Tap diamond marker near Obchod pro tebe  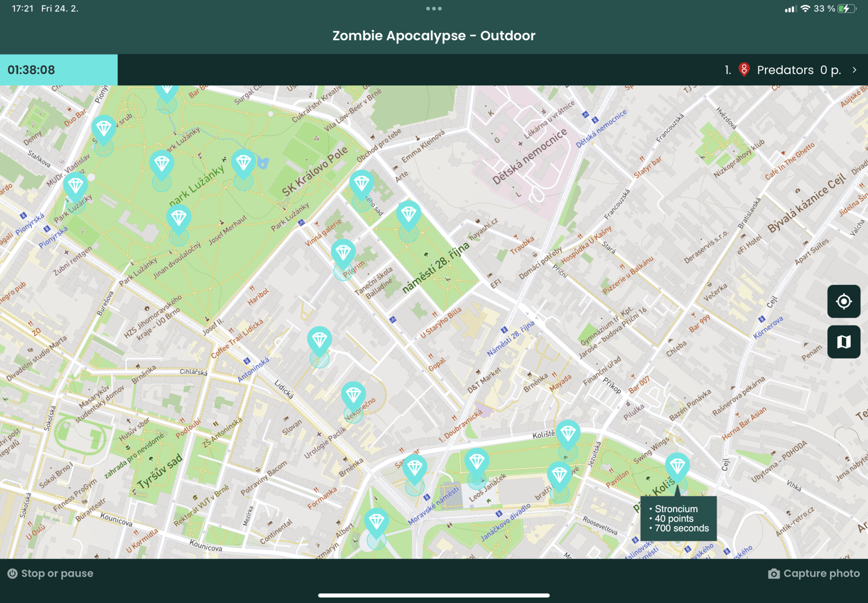362,184
